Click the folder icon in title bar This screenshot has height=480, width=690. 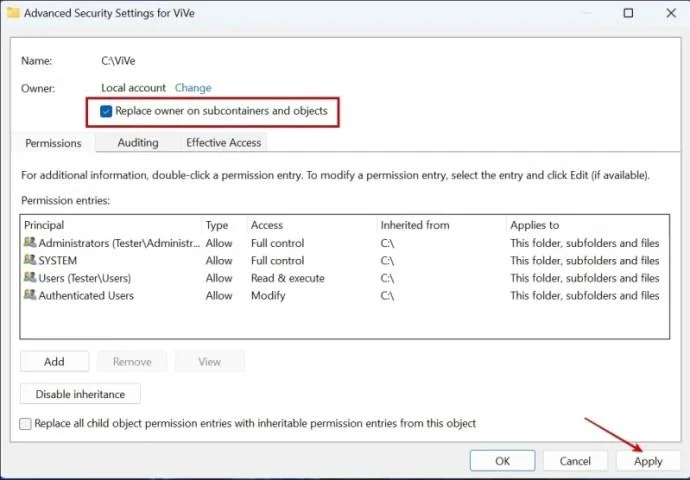click(12, 13)
